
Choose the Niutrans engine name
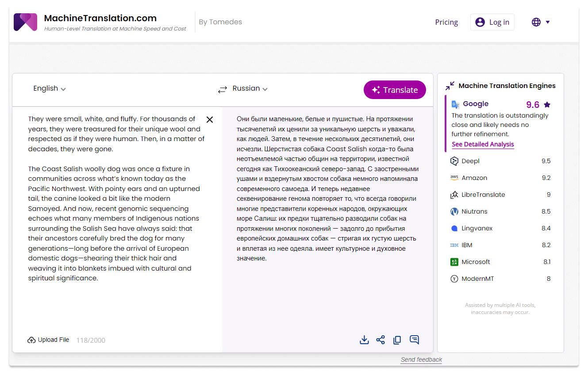(474, 211)
